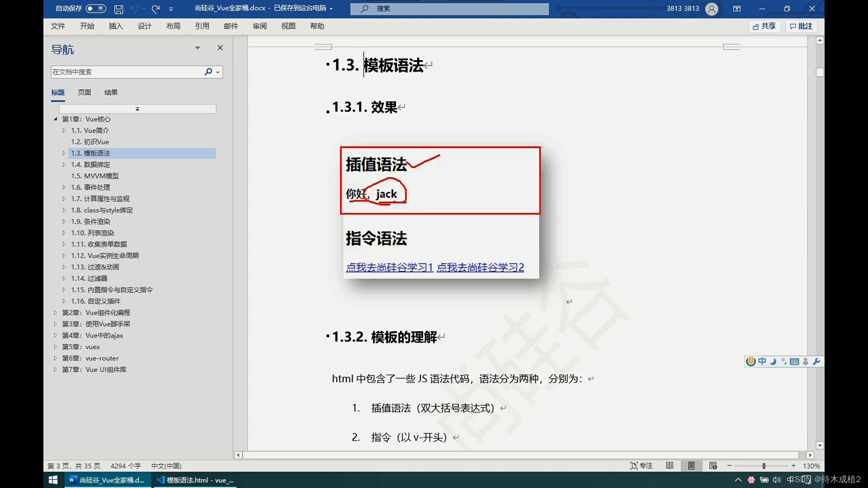The image size is (868, 488).
Task: Open the 开始 ribbon tab
Action: click(87, 26)
